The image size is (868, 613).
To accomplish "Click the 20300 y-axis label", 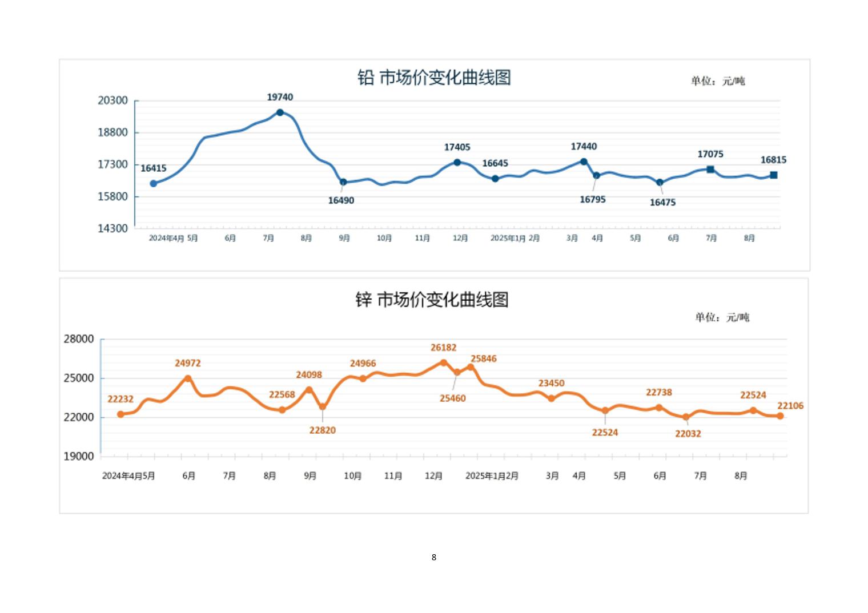I will (x=112, y=100).
